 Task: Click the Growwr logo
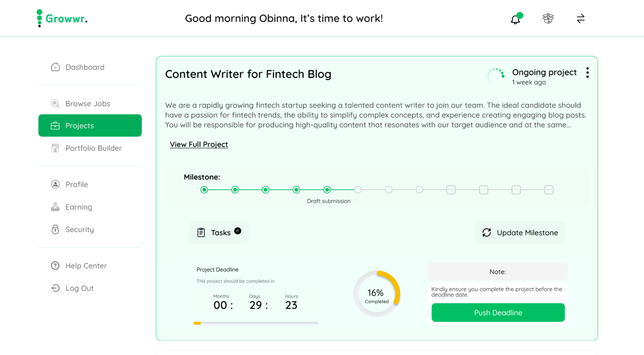pos(62,18)
